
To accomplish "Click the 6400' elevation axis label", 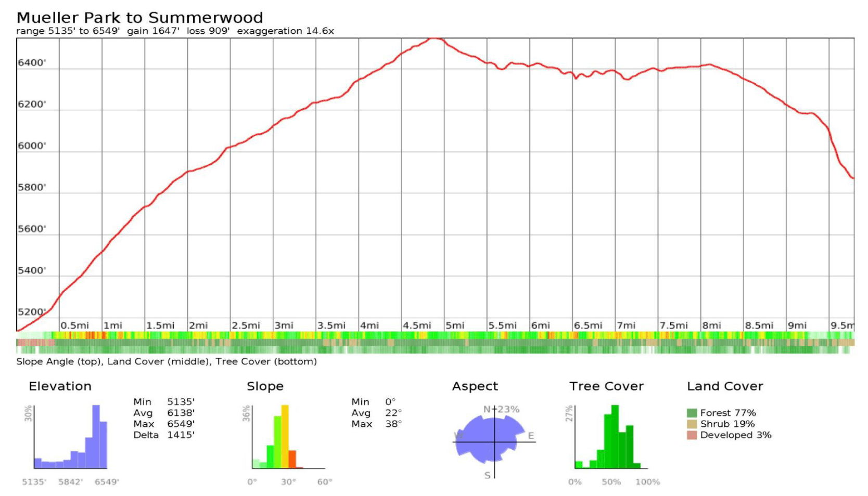I will (x=32, y=63).
